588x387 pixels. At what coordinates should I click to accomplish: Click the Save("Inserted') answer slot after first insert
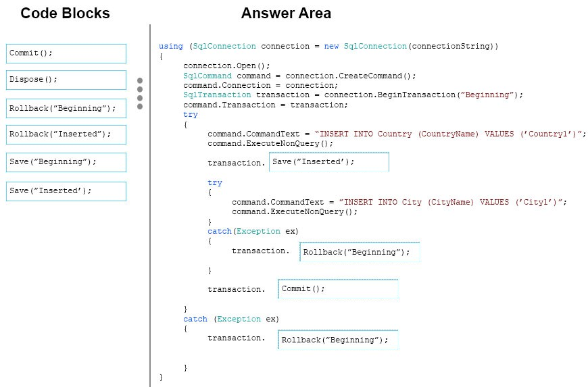(x=328, y=162)
